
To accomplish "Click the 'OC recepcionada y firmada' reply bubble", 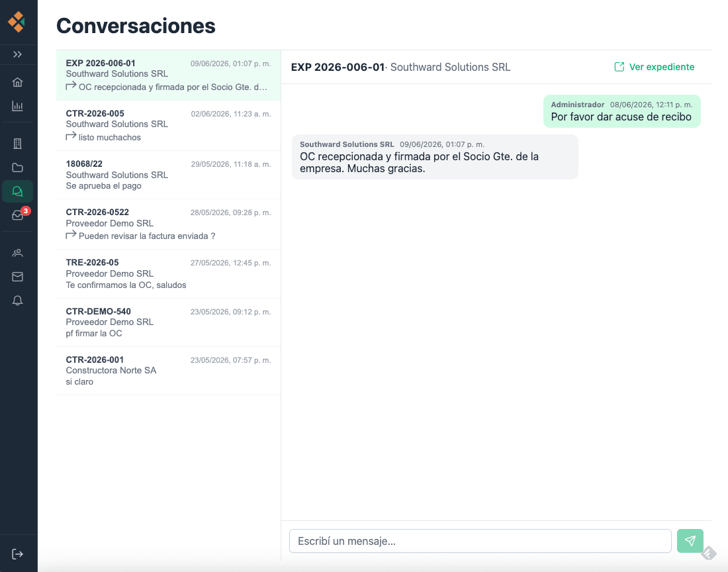I will [x=435, y=157].
